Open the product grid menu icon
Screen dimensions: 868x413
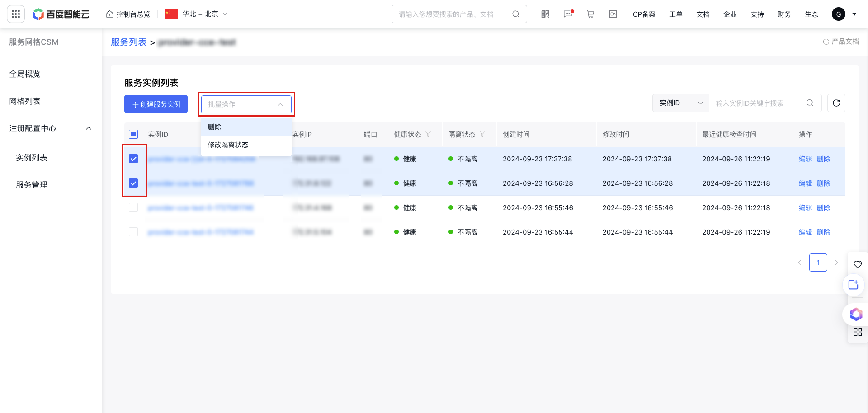click(x=16, y=14)
